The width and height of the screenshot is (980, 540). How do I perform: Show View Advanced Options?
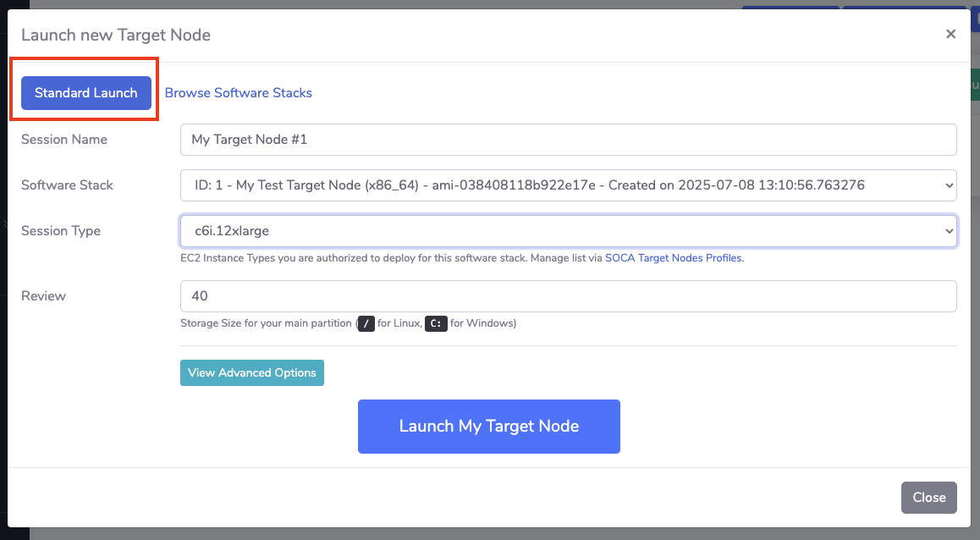pyautogui.click(x=251, y=372)
